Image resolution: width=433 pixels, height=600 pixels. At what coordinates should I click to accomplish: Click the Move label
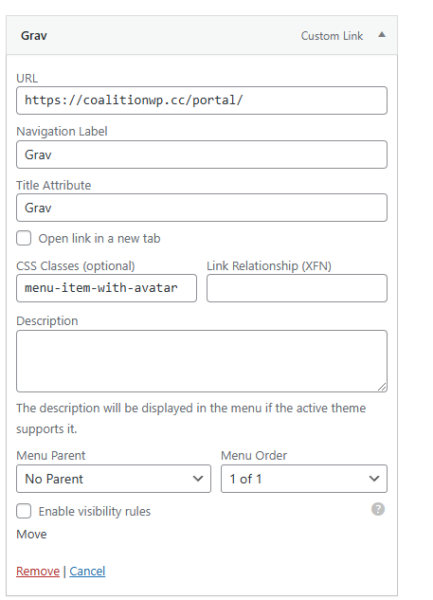click(31, 534)
